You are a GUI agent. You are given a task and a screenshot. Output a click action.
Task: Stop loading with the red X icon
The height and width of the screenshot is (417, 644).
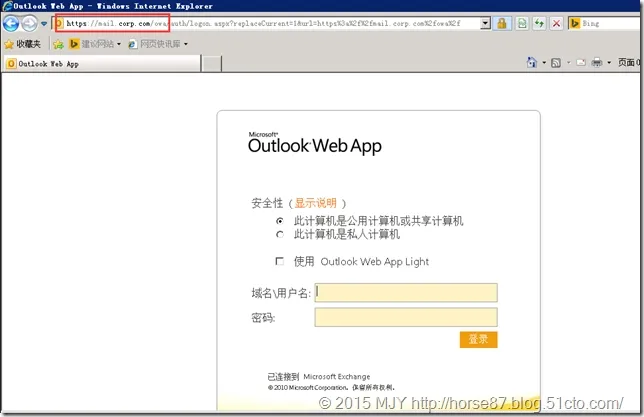[x=557, y=23]
